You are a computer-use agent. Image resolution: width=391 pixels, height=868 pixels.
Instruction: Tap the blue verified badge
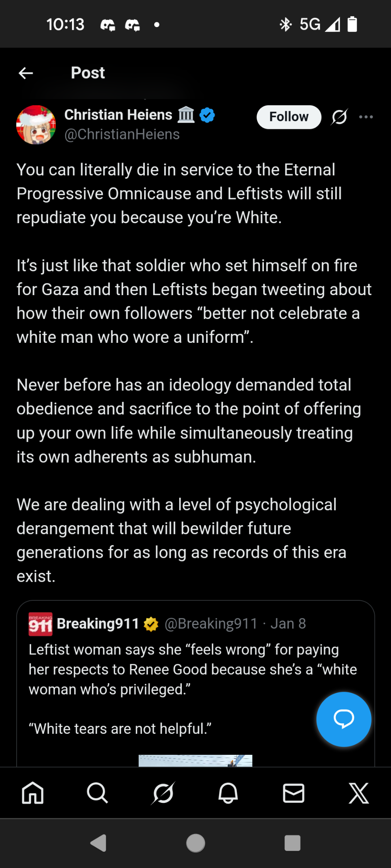[207, 115]
